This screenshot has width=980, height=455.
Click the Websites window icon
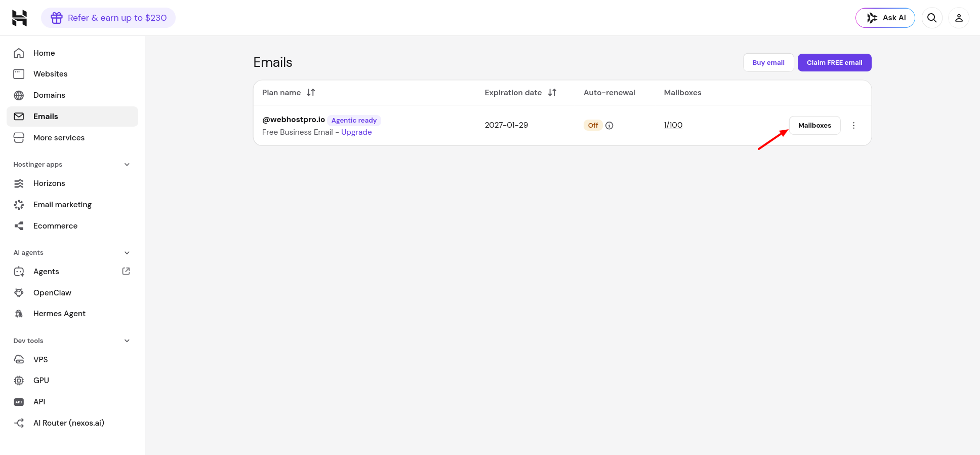click(19, 74)
